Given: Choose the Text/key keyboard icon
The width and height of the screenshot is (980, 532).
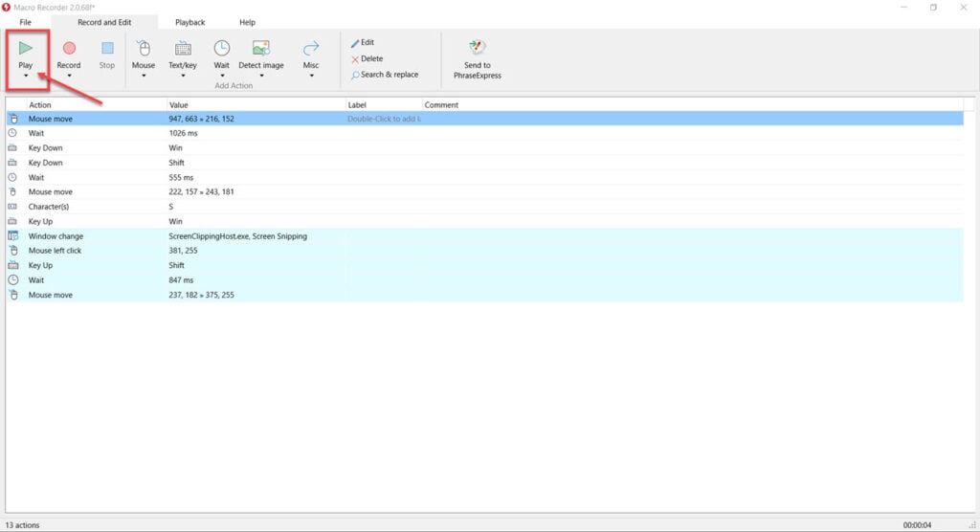Looking at the screenshot, I should pos(182,48).
